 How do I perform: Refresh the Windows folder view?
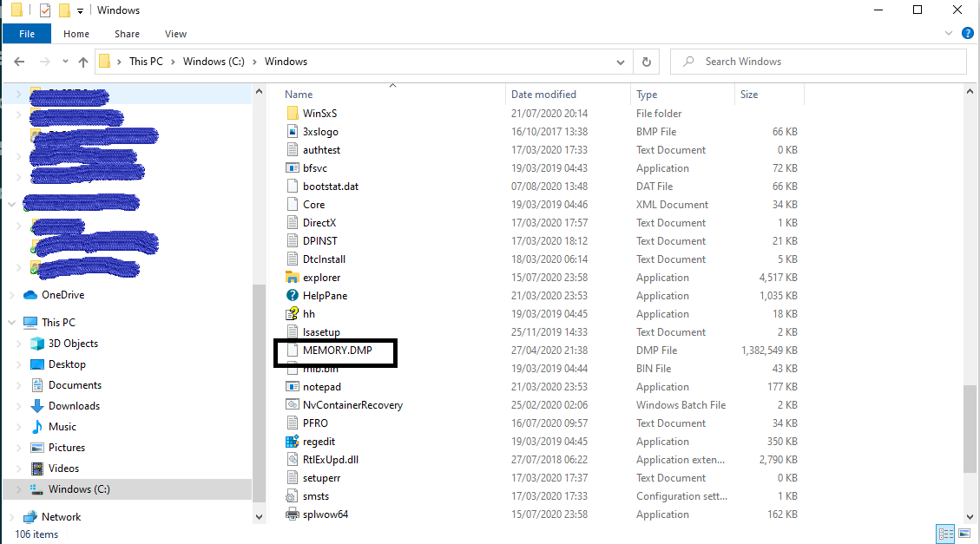[x=647, y=62]
